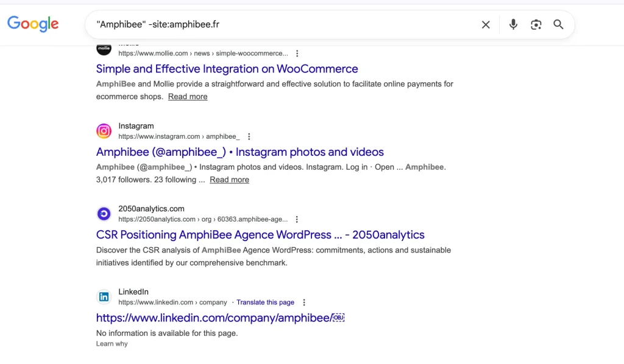Viewport: 624px width, 364px height.
Task: Open CSR Positioning AmphiBee Agence WordPress result
Action: point(260,235)
